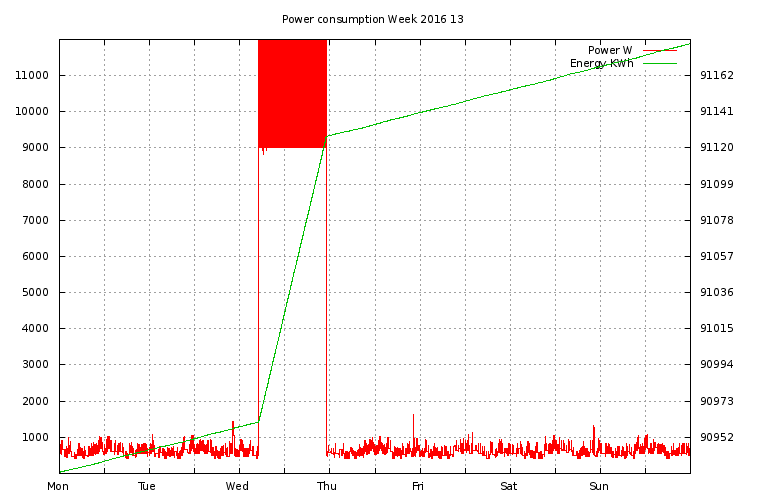Click the Thu label on x-axis
Viewport: 768px width, 500px height.
click(x=327, y=486)
